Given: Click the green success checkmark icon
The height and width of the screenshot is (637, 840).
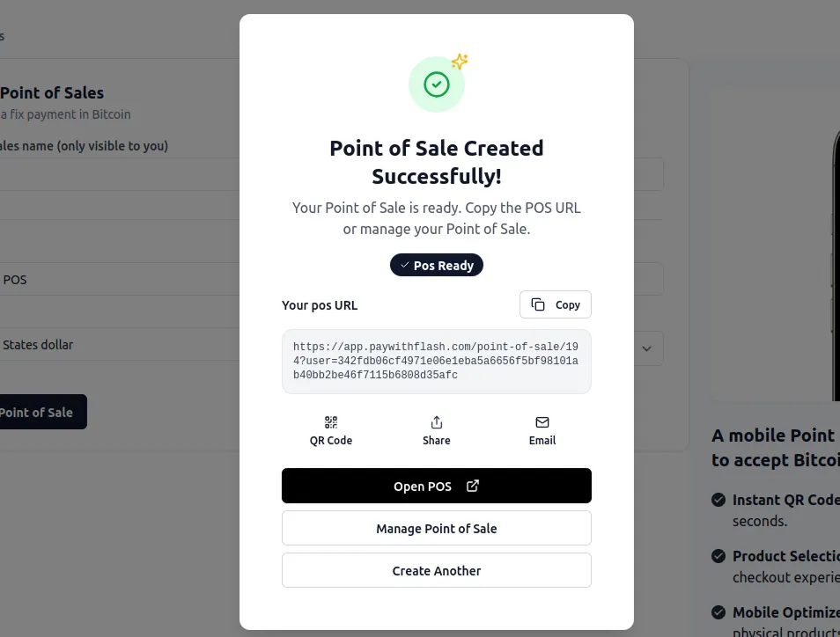Looking at the screenshot, I should [437, 84].
